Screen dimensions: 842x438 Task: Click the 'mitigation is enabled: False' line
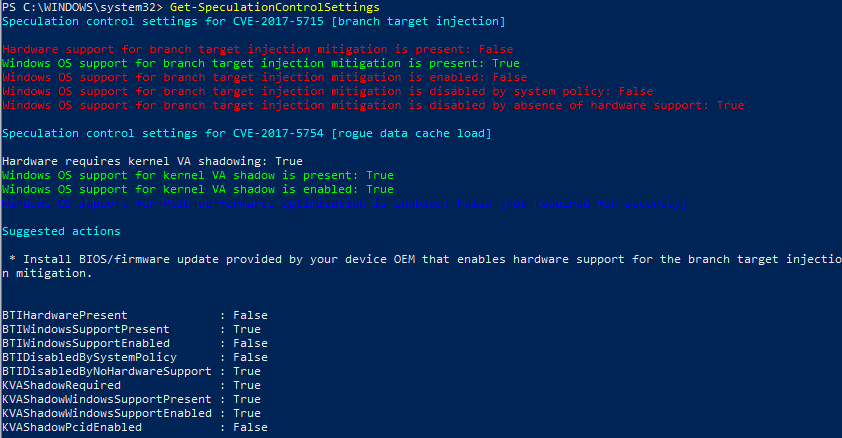tap(265, 77)
